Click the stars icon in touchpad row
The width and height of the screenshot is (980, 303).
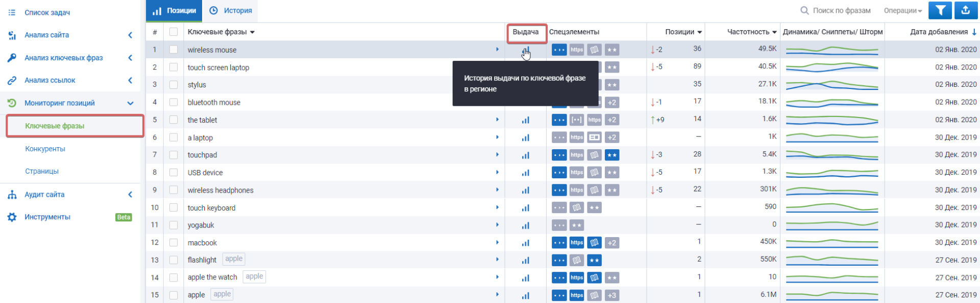click(611, 155)
